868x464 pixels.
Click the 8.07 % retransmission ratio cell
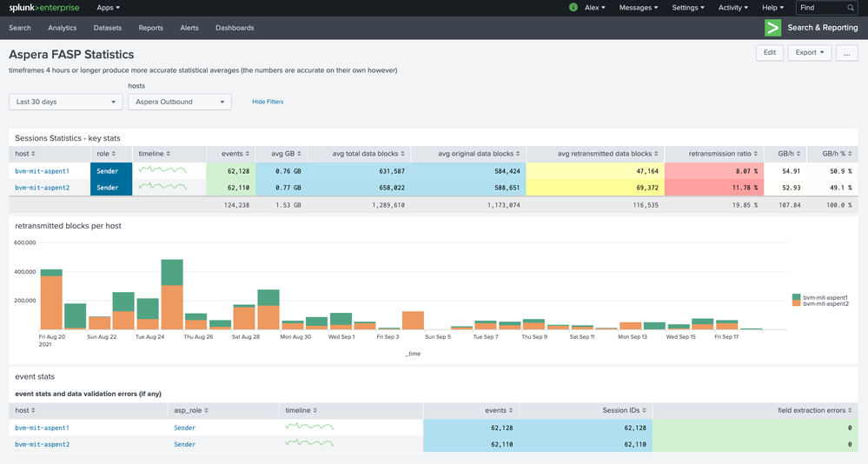point(714,171)
